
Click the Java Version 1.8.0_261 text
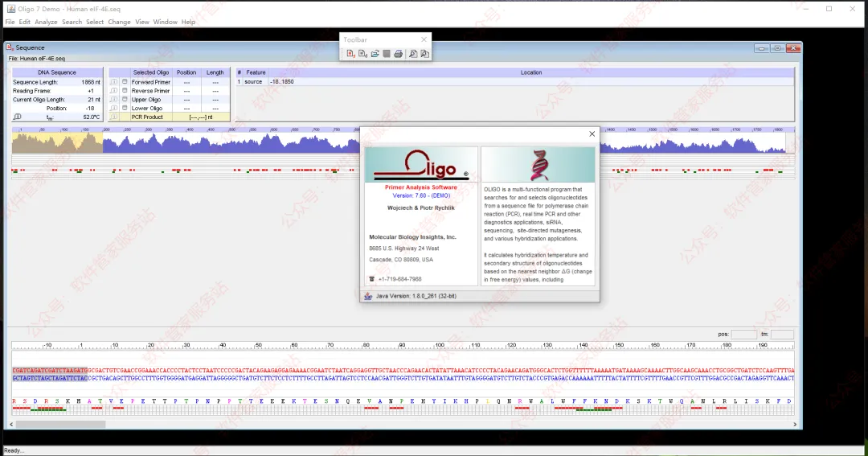[x=416, y=297]
